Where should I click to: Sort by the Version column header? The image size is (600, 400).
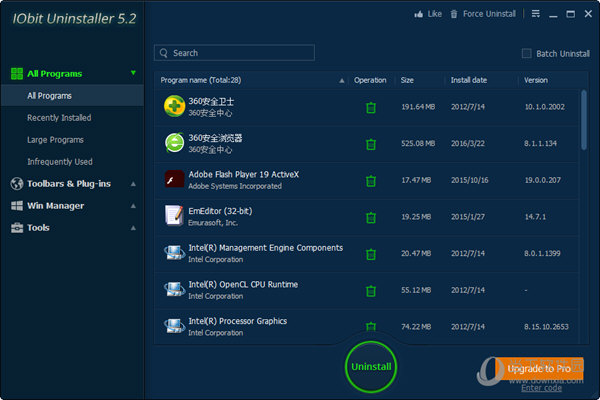pos(536,80)
